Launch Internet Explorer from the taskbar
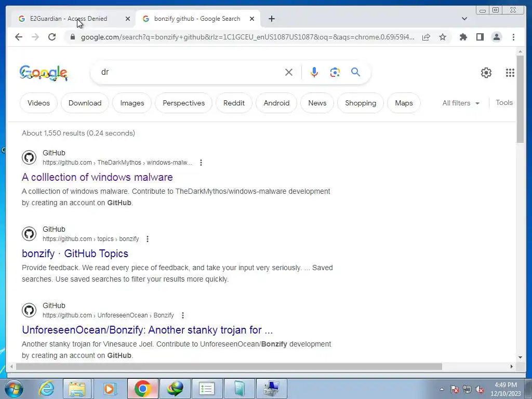This screenshot has width=532, height=399. coord(46,389)
